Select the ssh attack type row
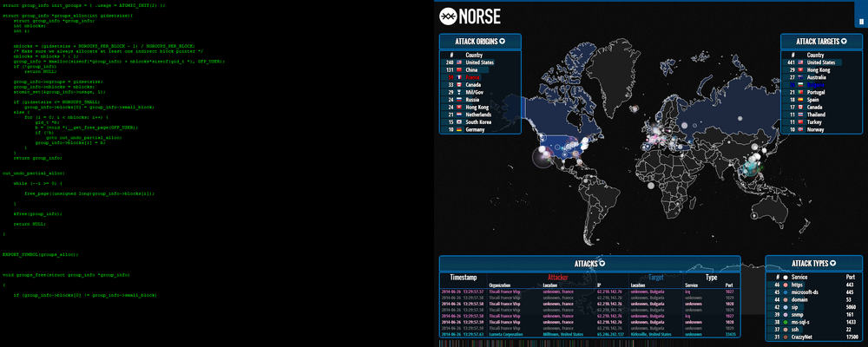This screenshot has width=868, height=347. [x=814, y=329]
